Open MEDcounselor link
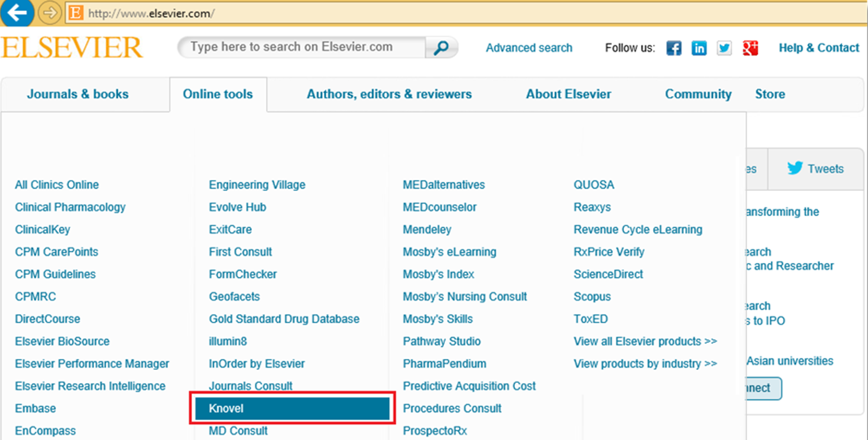This screenshot has height=440, width=868. point(439,207)
